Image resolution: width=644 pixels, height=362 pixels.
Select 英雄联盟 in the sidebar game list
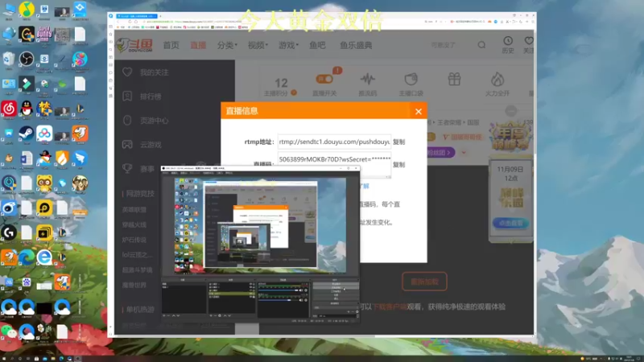(x=134, y=210)
